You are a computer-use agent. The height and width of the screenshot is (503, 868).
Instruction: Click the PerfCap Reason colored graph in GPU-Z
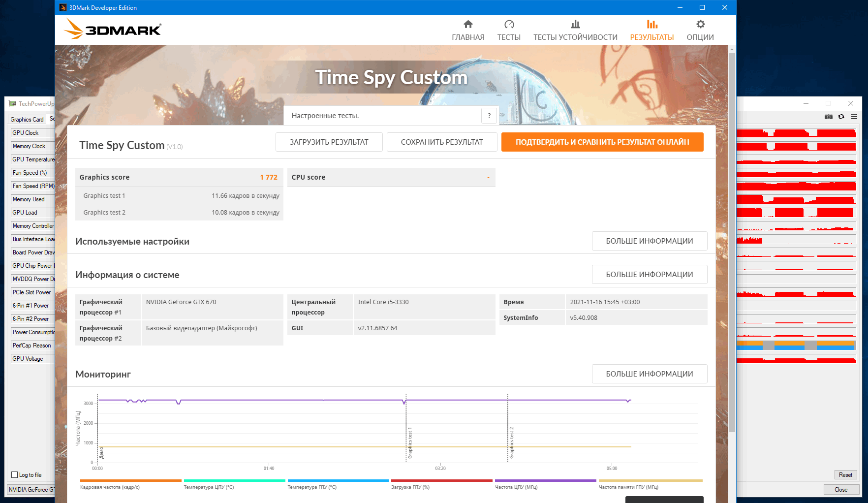(x=796, y=346)
